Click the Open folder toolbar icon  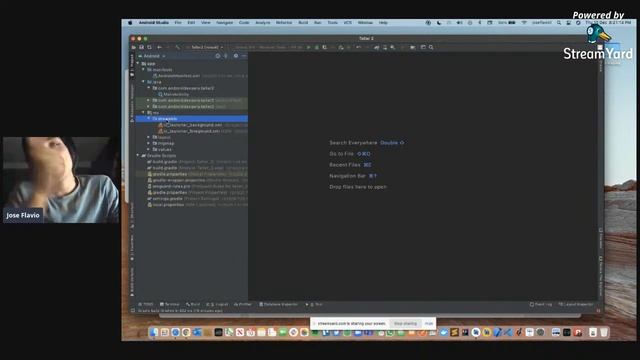(x=133, y=47)
